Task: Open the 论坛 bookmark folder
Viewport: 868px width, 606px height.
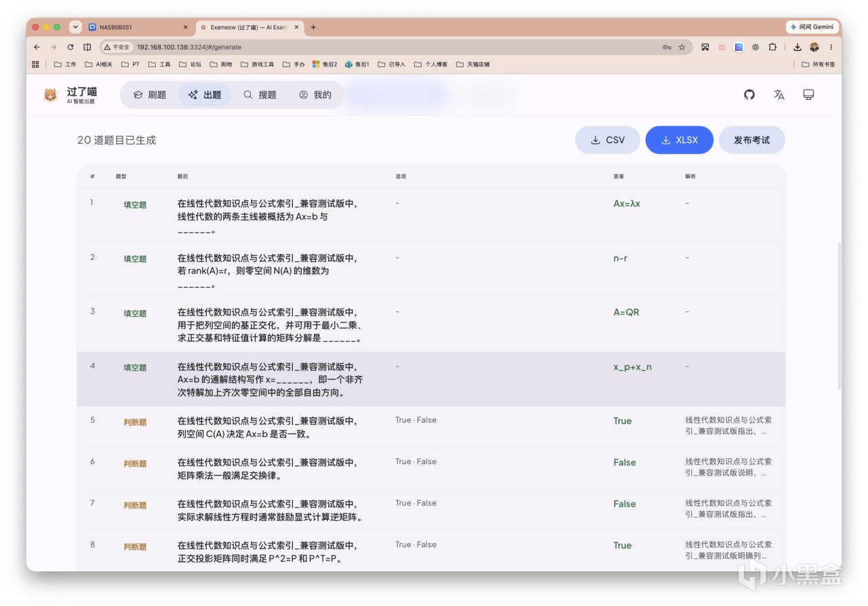Action: 190,64
